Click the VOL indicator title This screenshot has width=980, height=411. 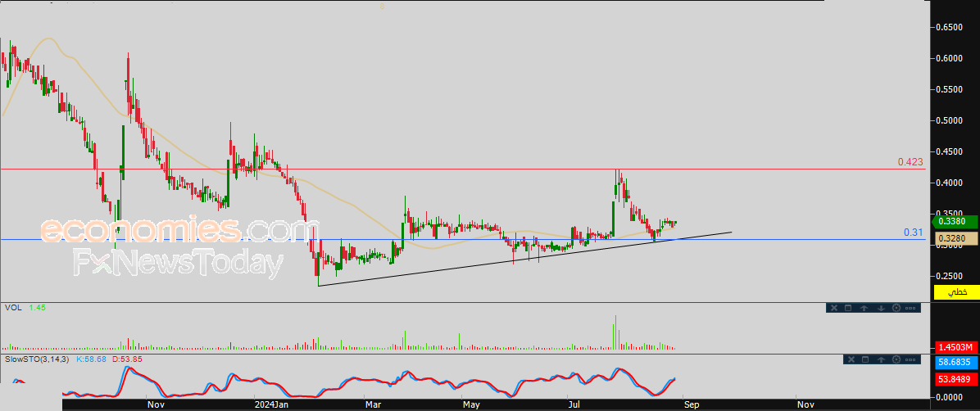point(12,308)
